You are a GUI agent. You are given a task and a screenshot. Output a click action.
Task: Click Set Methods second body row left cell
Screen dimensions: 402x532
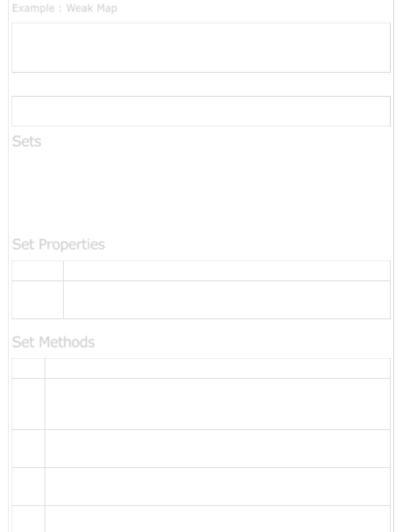[x=28, y=449]
